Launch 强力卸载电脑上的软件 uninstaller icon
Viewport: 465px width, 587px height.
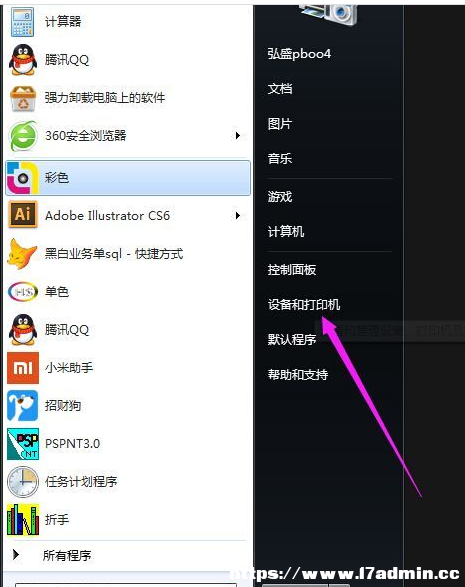pyautogui.click(x=23, y=98)
